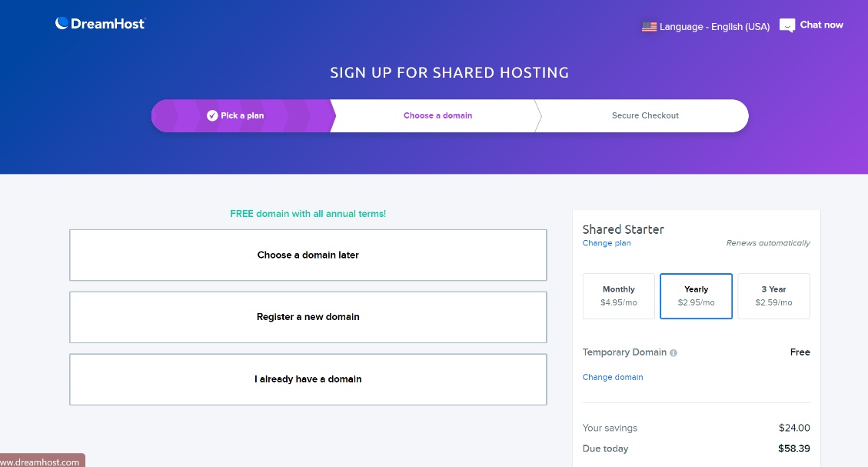The width and height of the screenshot is (868, 467).
Task: Click the Temporary Domain label
Action: (624, 352)
